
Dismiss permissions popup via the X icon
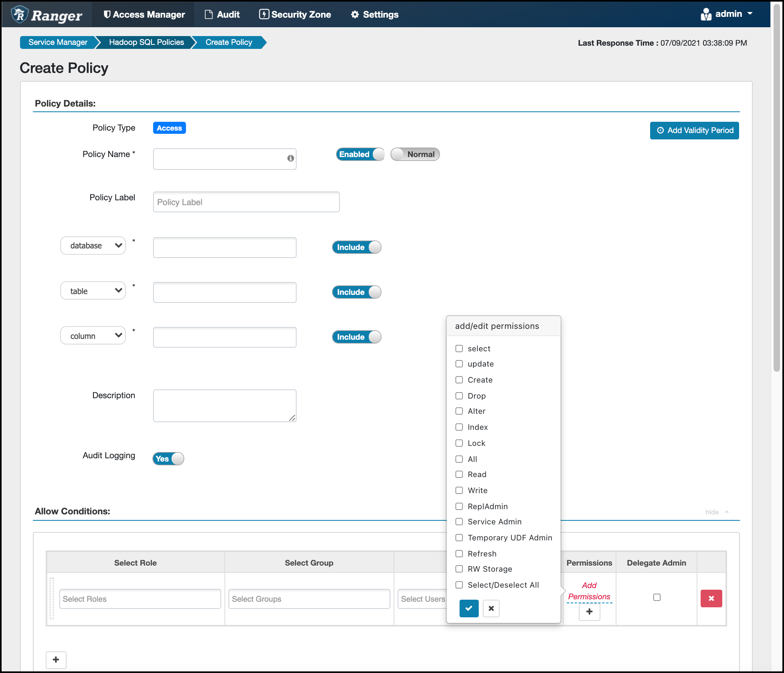pyautogui.click(x=491, y=608)
